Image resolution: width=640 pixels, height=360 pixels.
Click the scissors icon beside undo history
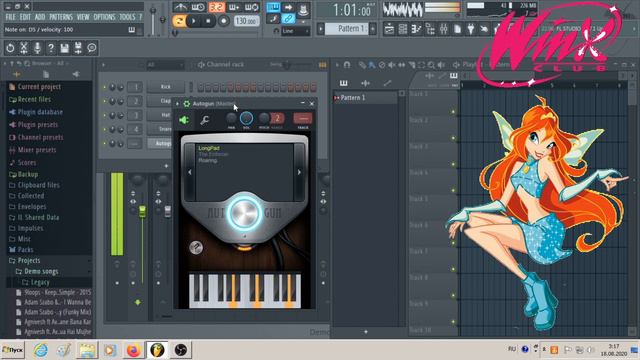pyautogui.click(x=24, y=48)
